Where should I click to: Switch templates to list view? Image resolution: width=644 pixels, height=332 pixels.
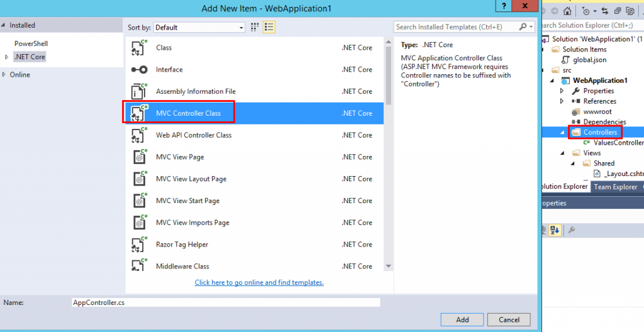(x=269, y=27)
